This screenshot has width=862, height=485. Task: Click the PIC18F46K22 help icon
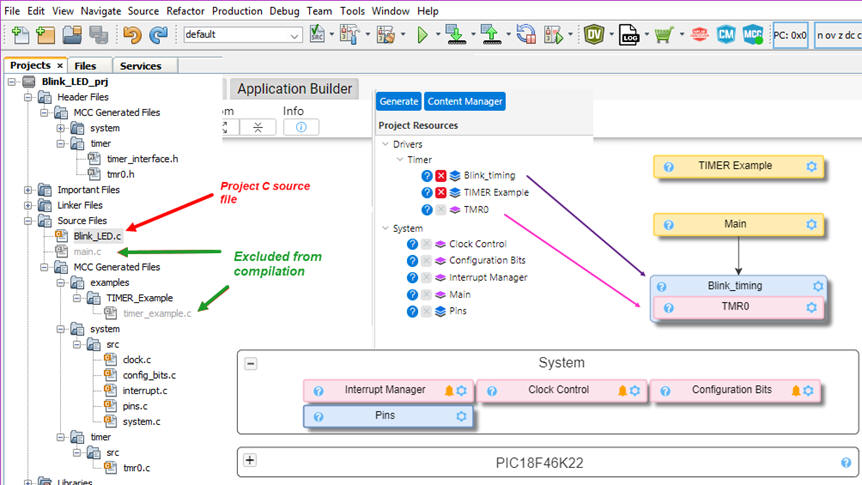[846, 462]
